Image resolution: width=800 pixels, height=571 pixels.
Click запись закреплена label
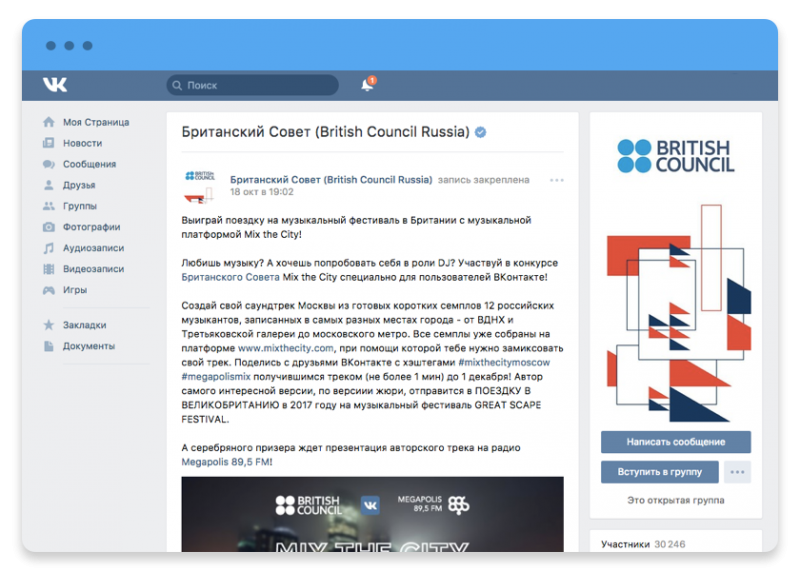[484, 180]
